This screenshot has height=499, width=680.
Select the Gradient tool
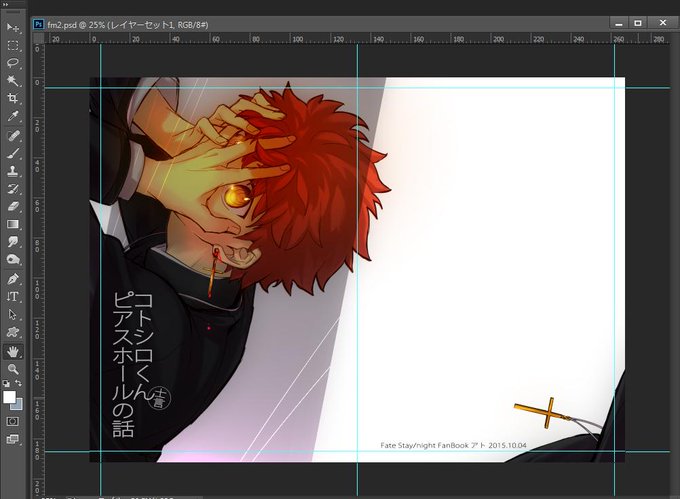[13, 224]
